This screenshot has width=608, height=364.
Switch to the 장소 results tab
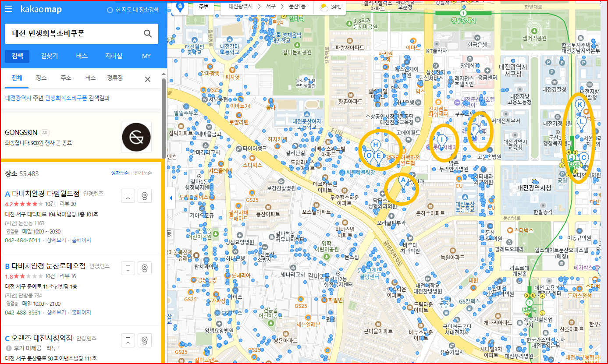point(41,78)
